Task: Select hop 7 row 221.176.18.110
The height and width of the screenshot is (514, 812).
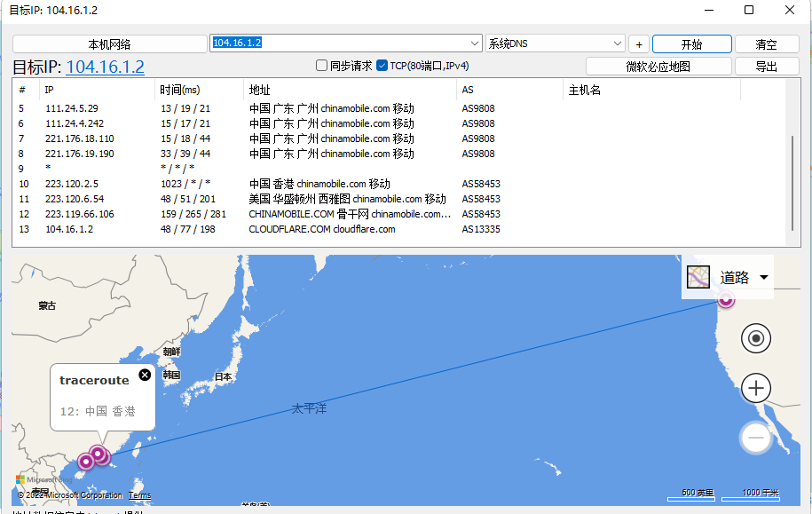Action: tap(398, 138)
